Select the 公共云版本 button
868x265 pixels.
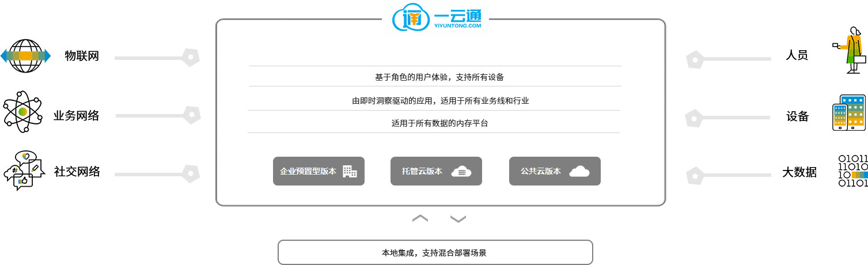555,171
